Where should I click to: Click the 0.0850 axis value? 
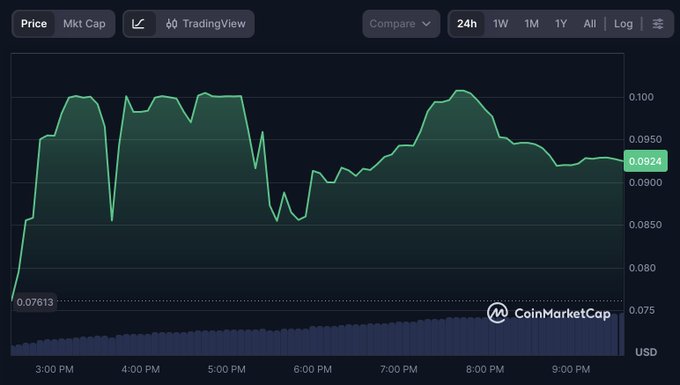coord(645,225)
